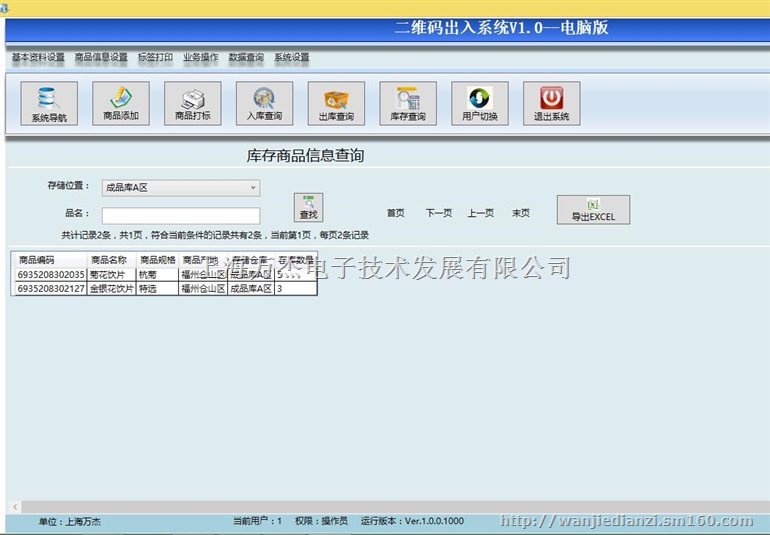Click the 商品规格 column header
Screen dimensions: 770x535
click(157, 260)
